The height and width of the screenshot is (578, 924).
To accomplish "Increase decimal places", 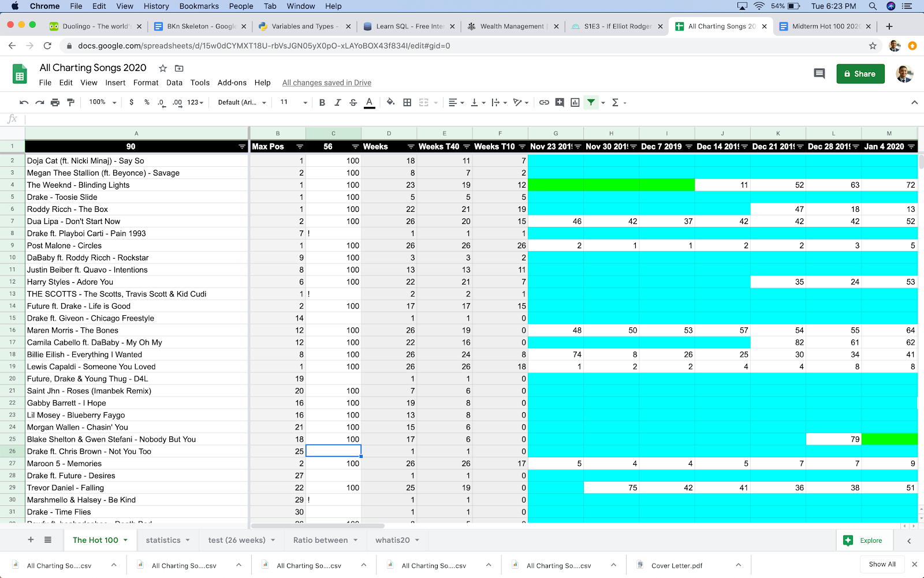I will 177,102.
